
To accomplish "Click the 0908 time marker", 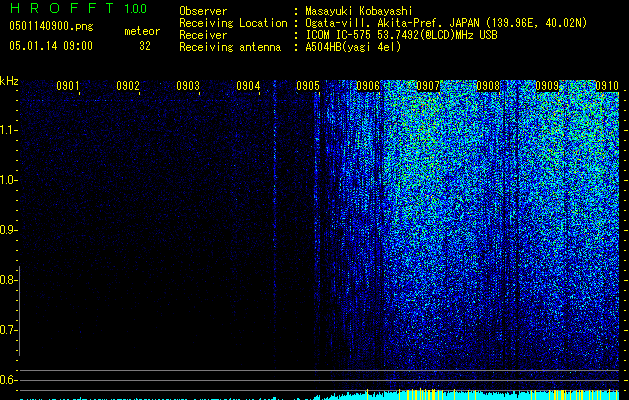I will point(488,86).
